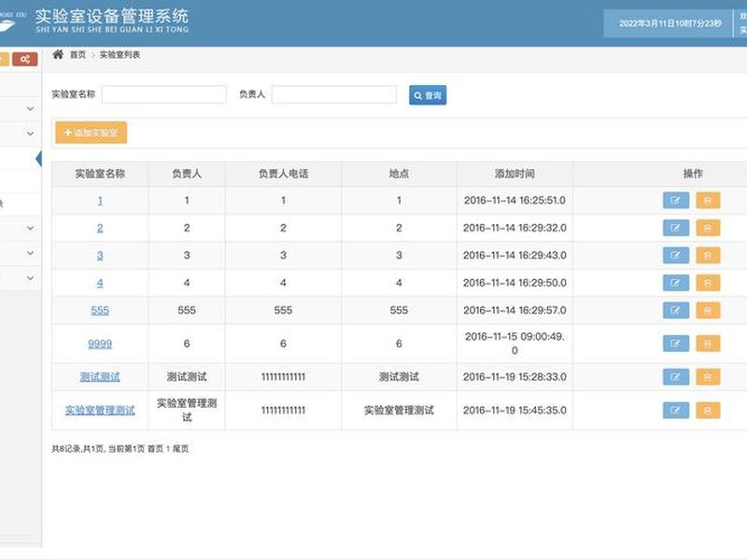The width and height of the screenshot is (747, 560).
Task: Click 添加时间 column header
Action: click(x=514, y=174)
